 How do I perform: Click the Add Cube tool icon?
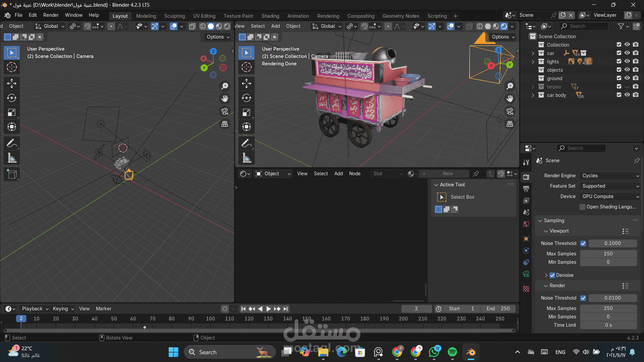(12, 174)
